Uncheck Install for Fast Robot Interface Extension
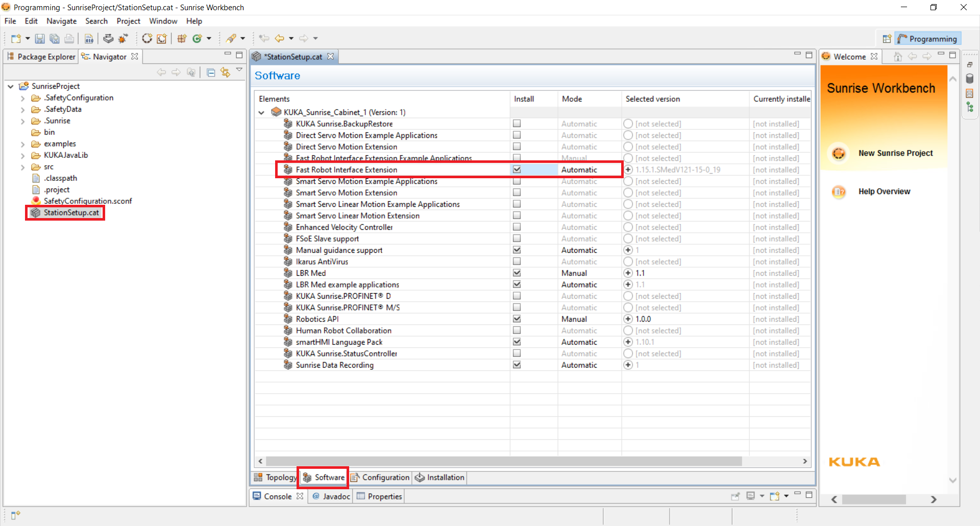The width and height of the screenshot is (980, 526). click(517, 170)
